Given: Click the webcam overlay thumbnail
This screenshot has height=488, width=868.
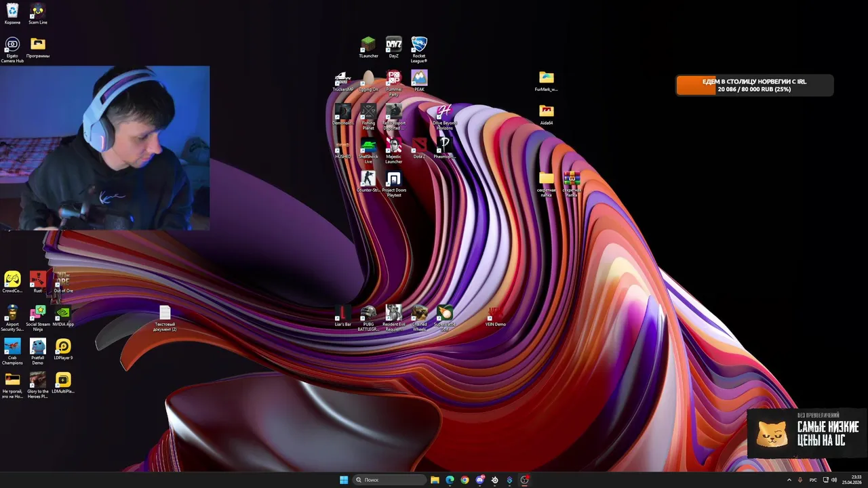Looking at the screenshot, I should (105, 148).
